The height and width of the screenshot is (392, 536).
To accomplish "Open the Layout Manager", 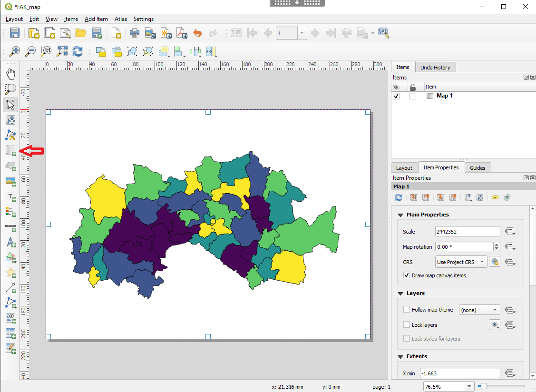I will tap(65, 33).
